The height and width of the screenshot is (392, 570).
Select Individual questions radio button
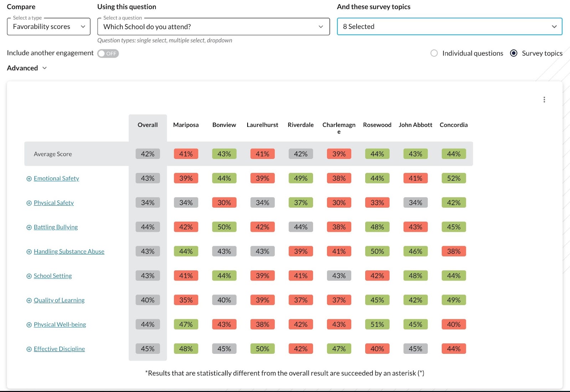434,53
